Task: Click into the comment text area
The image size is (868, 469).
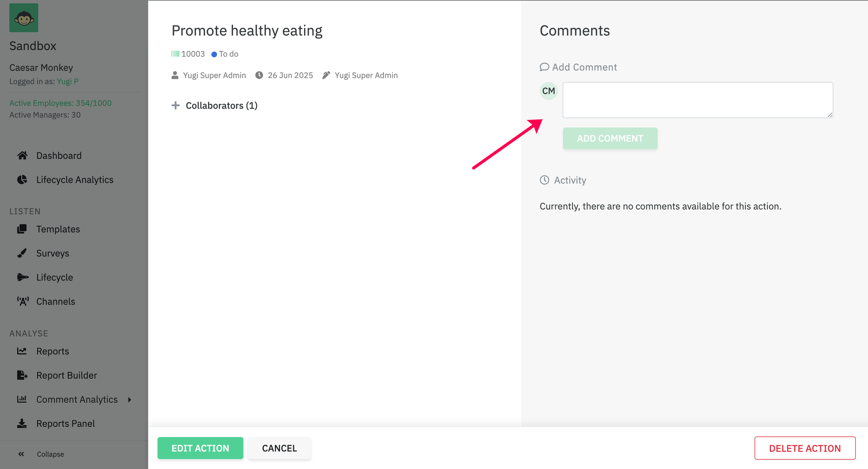Action: pyautogui.click(x=697, y=100)
